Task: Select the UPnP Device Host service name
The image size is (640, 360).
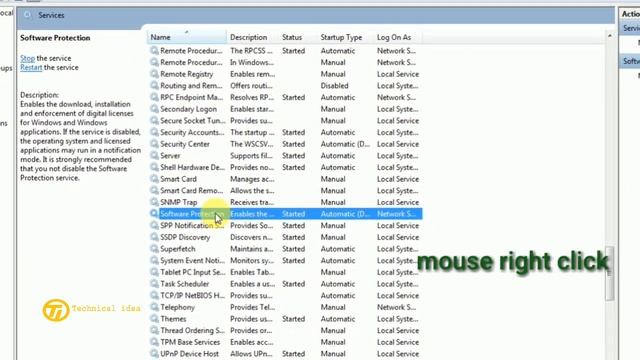Action: coord(189,354)
